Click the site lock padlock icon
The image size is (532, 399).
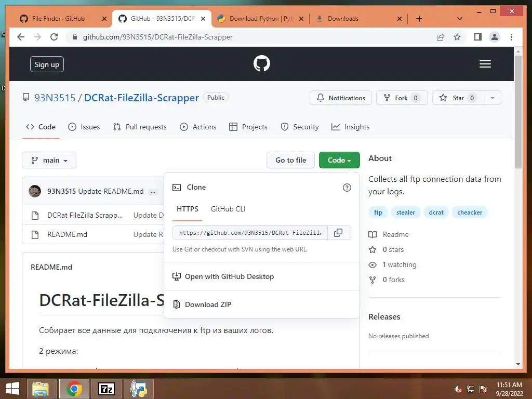click(x=75, y=37)
